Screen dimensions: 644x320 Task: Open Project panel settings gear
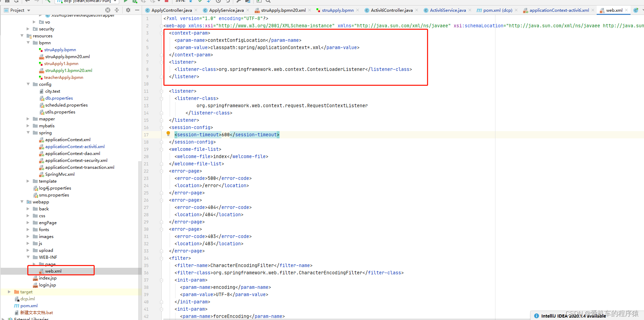click(x=128, y=10)
